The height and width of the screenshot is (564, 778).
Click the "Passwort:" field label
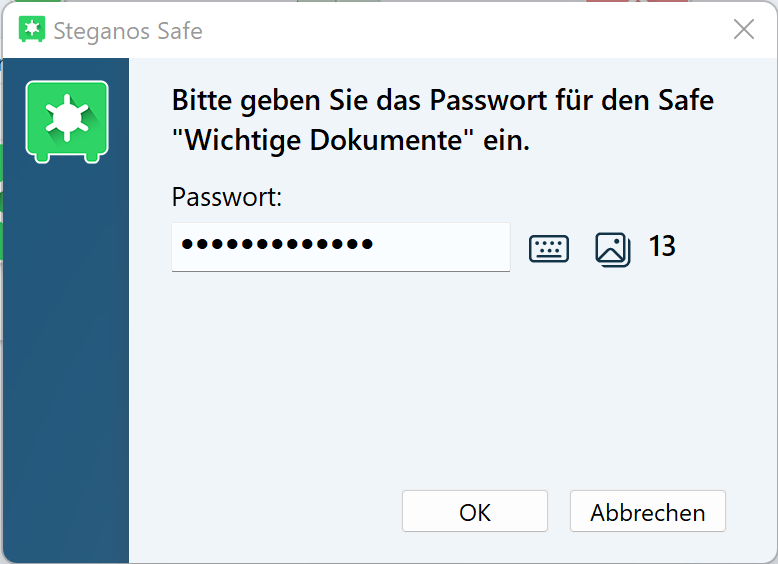pos(227,197)
